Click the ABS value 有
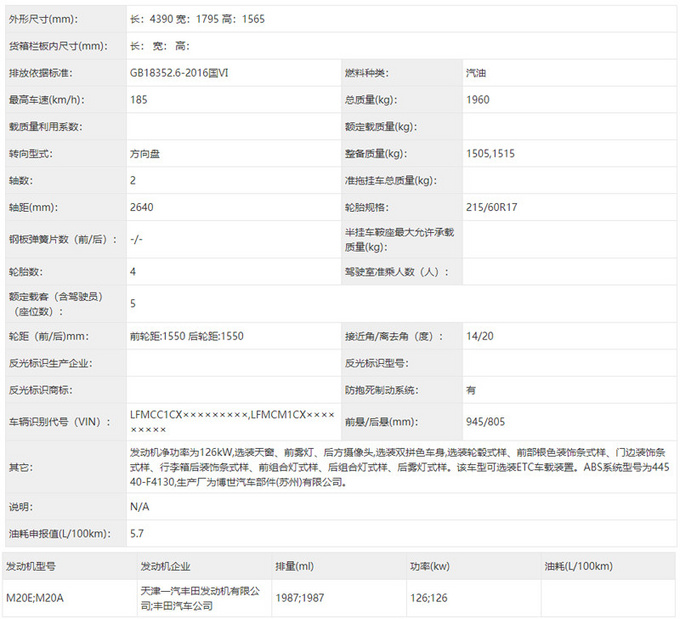This screenshot has width=680, height=619. coord(471,390)
